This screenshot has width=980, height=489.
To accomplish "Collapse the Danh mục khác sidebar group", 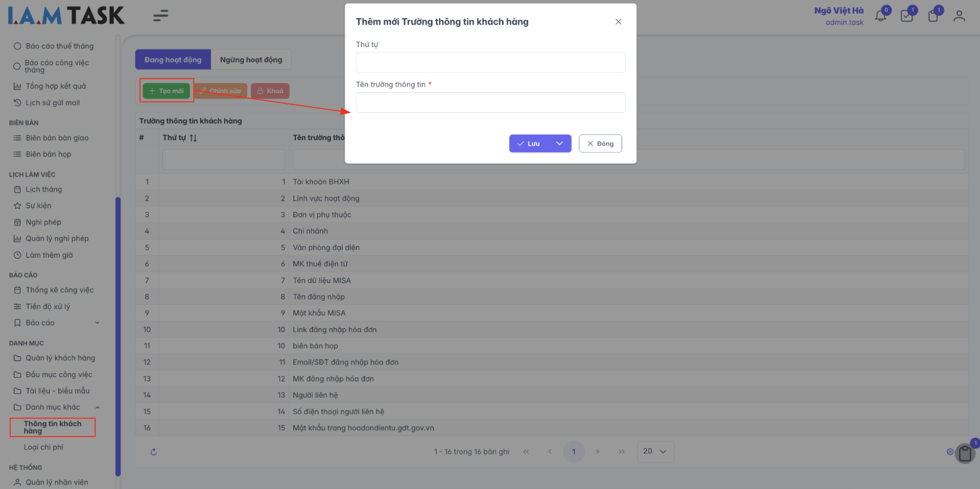I will coord(97,407).
